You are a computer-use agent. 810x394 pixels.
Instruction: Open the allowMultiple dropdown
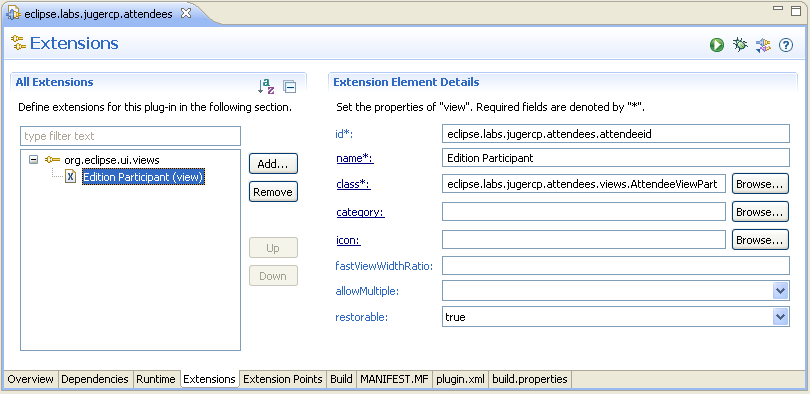click(780, 291)
